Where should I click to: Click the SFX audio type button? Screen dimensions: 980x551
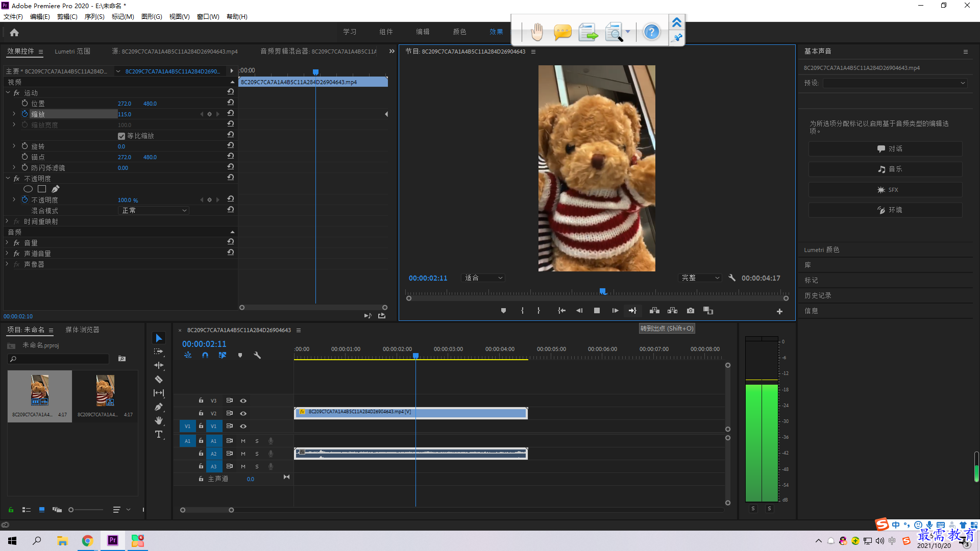click(886, 190)
